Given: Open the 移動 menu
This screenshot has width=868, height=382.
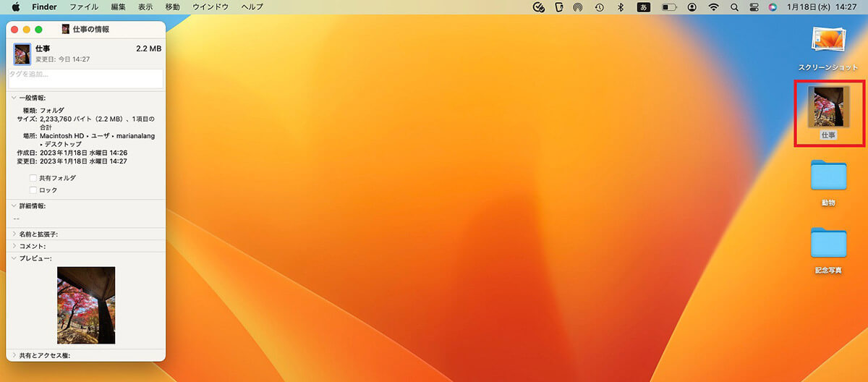Looking at the screenshot, I should 172,7.
